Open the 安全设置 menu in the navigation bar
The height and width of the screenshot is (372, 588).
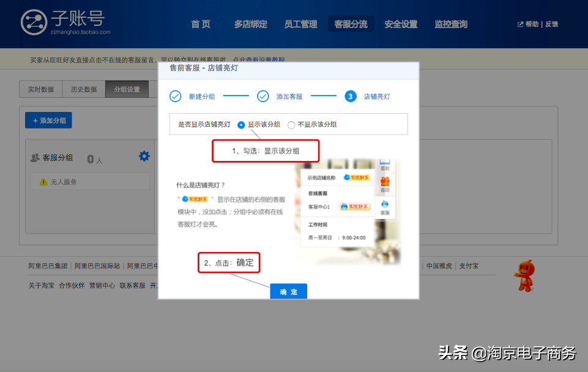(401, 24)
